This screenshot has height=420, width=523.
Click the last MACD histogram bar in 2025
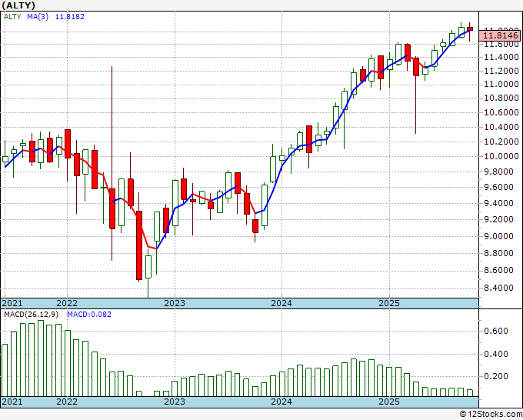[x=470, y=393]
